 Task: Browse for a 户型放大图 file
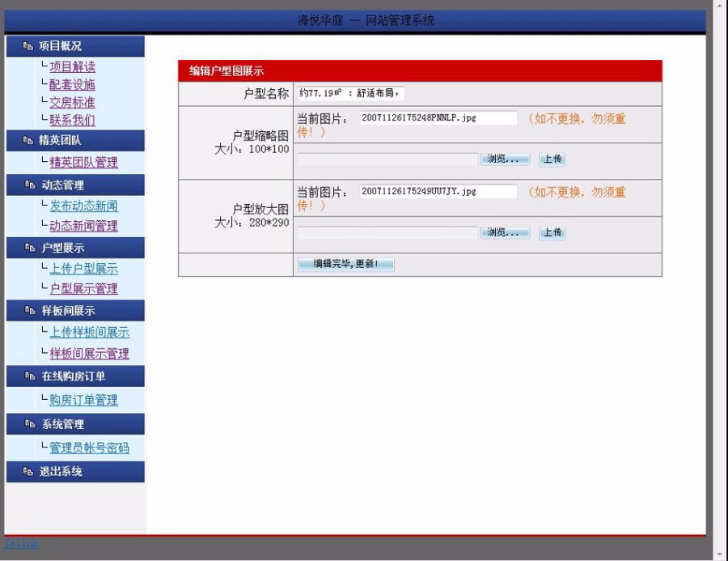[505, 233]
